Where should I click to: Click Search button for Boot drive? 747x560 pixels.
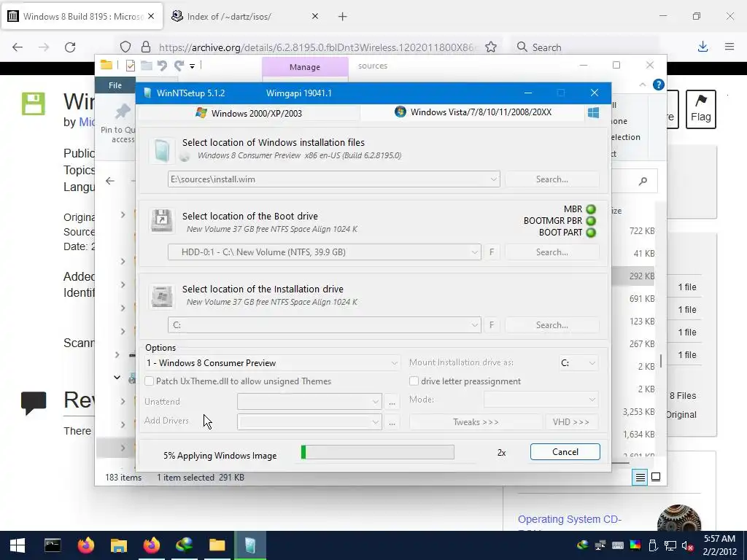[x=551, y=252]
